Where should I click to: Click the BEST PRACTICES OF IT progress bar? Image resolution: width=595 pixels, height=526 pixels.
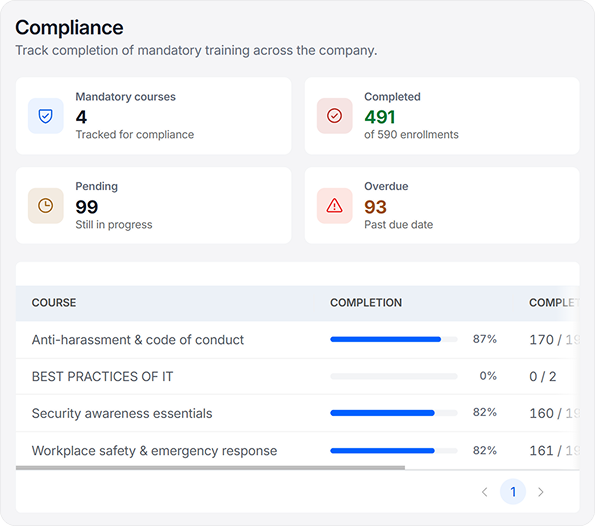click(x=394, y=376)
